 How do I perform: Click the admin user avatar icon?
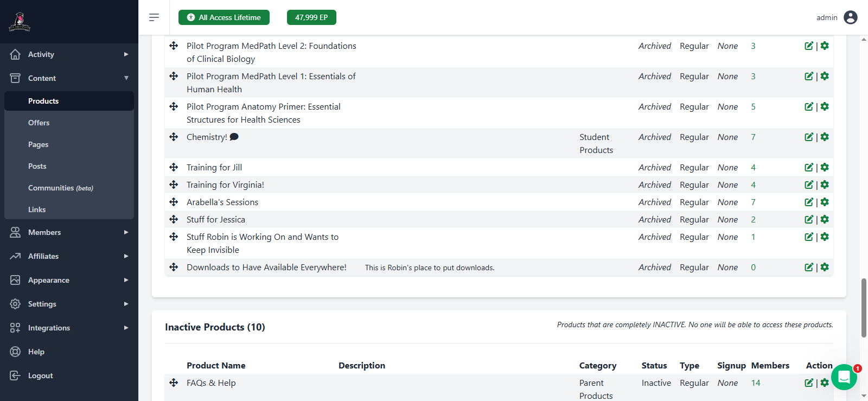coord(851,17)
